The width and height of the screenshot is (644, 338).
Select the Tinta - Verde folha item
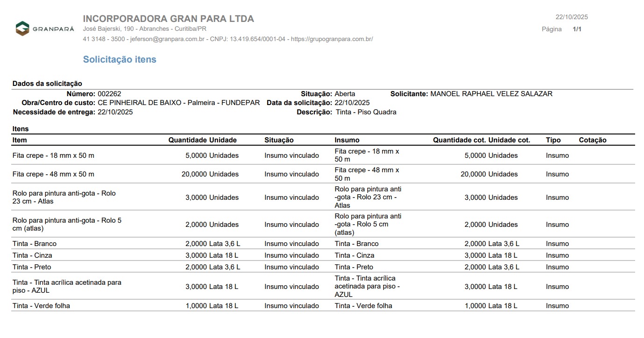point(41,306)
